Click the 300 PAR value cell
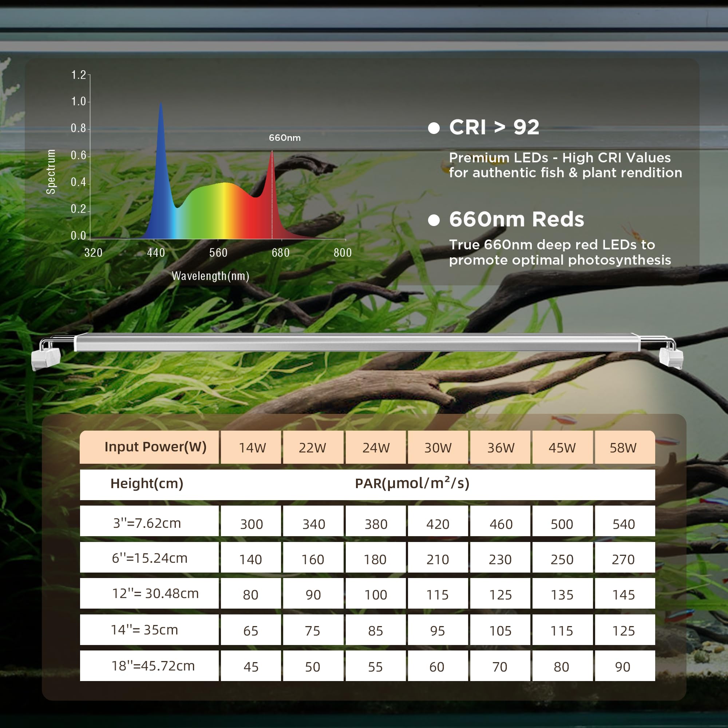 coord(251,524)
